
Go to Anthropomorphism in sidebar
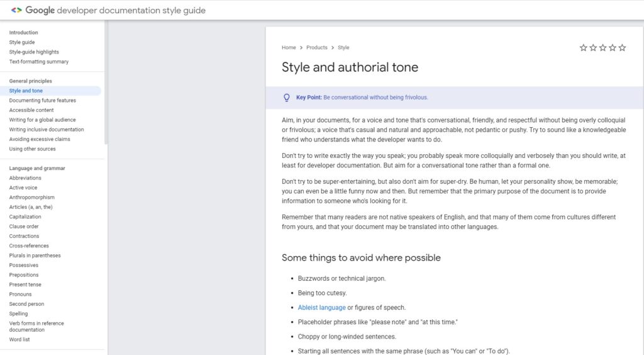[31, 198]
